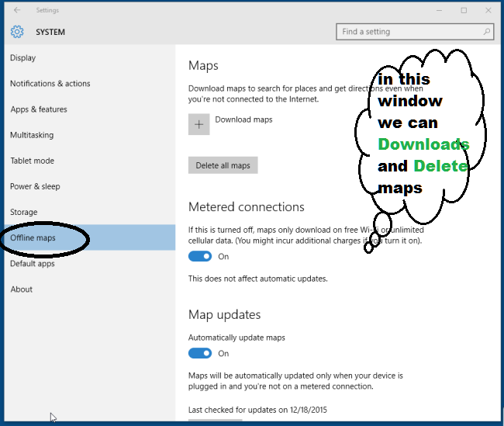Viewport: 504px width, 426px height.
Task: Close the Settings window
Action: click(x=488, y=10)
